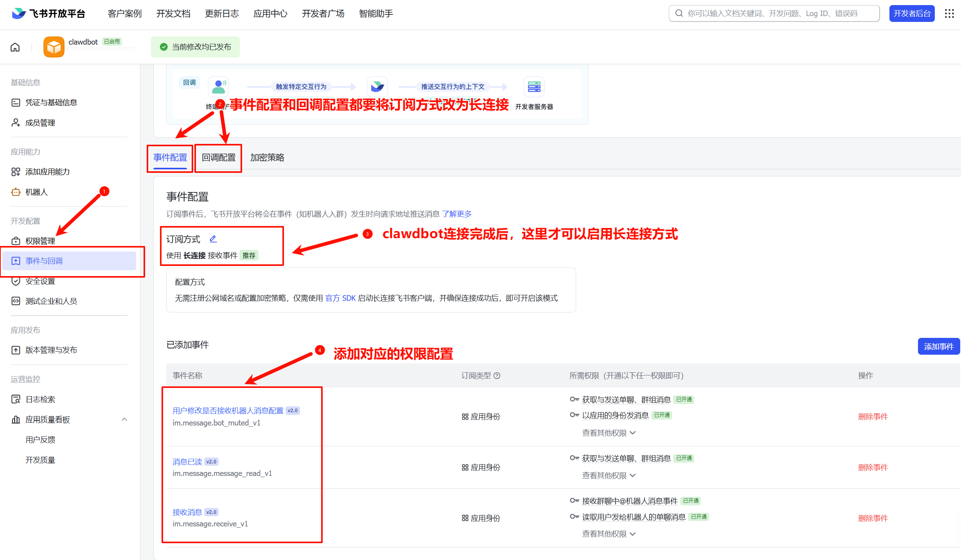The width and height of the screenshot is (961, 560).
Task: Click the home icon in the header
Action: pos(15,47)
